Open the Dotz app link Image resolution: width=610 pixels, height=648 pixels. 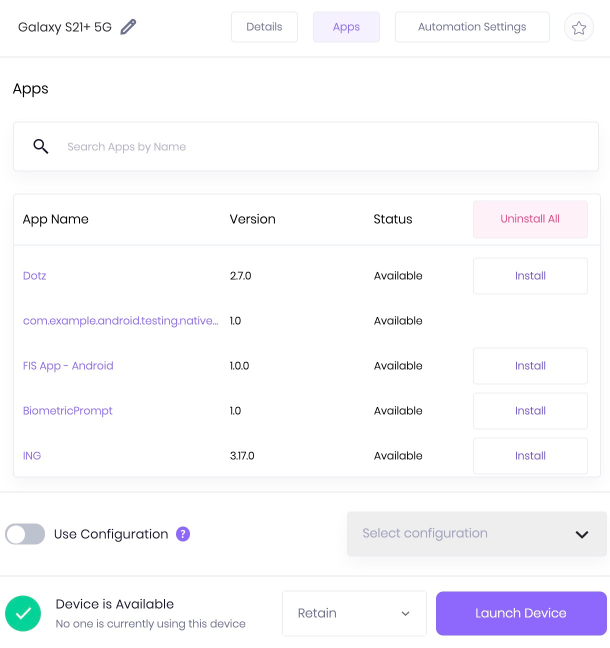(x=34, y=276)
